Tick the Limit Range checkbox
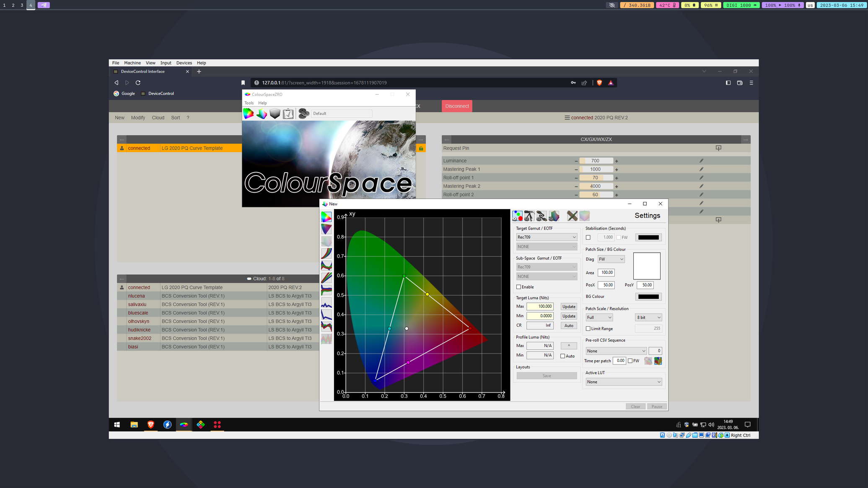The image size is (868, 488). coord(588,329)
